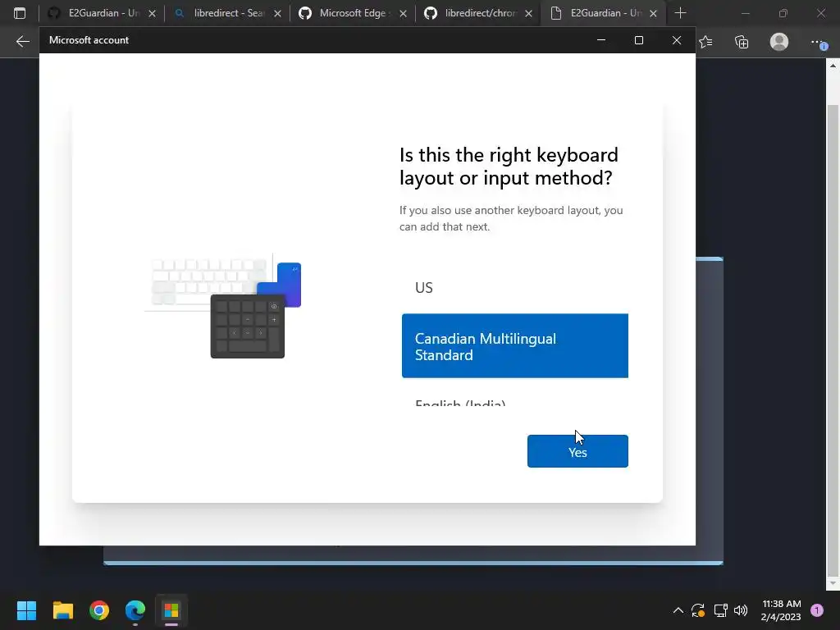Open the Edge profile avatar

[x=779, y=42]
